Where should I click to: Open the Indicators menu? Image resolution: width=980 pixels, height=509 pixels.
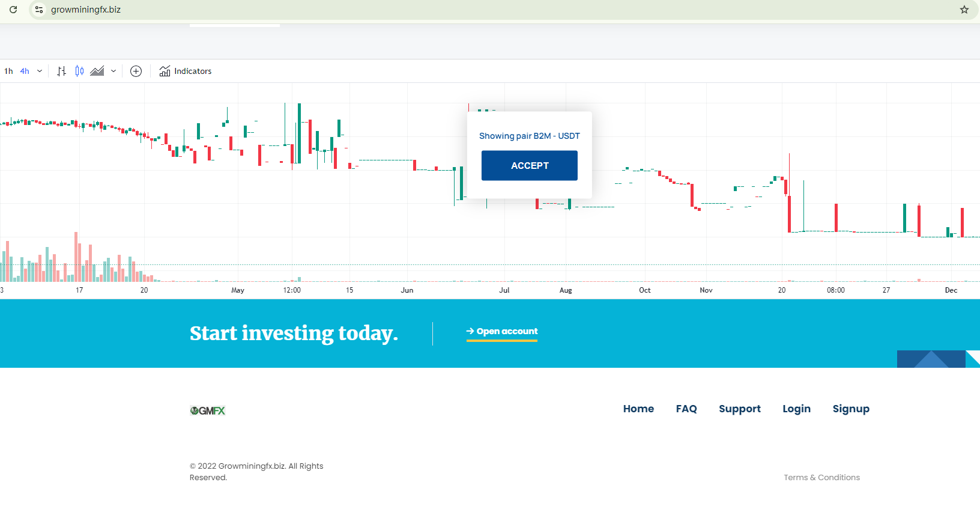click(x=186, y=71)
